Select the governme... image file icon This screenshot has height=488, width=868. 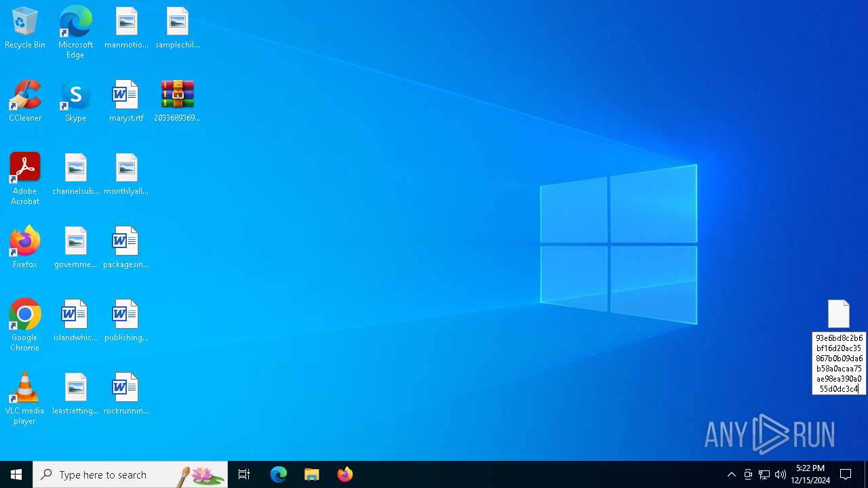(x=75, y=248)
